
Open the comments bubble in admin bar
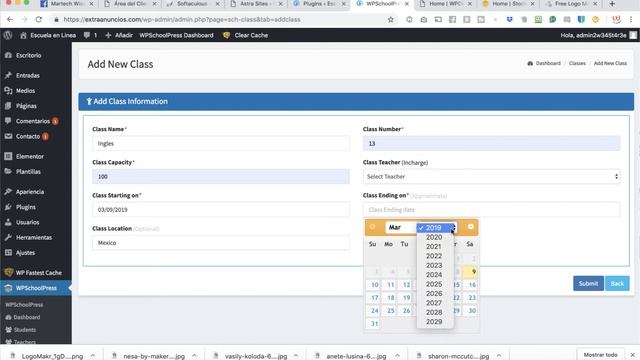(x=90, y=35)
